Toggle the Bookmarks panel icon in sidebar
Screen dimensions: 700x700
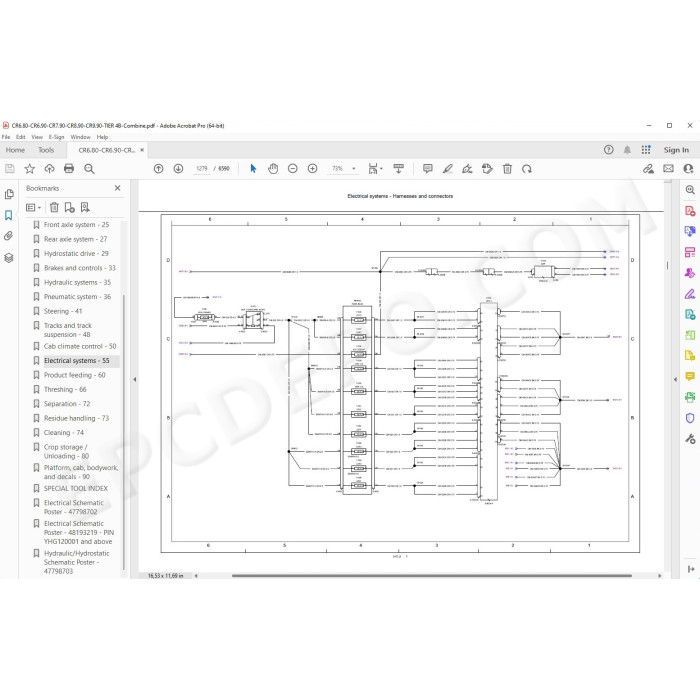[8, 215]
